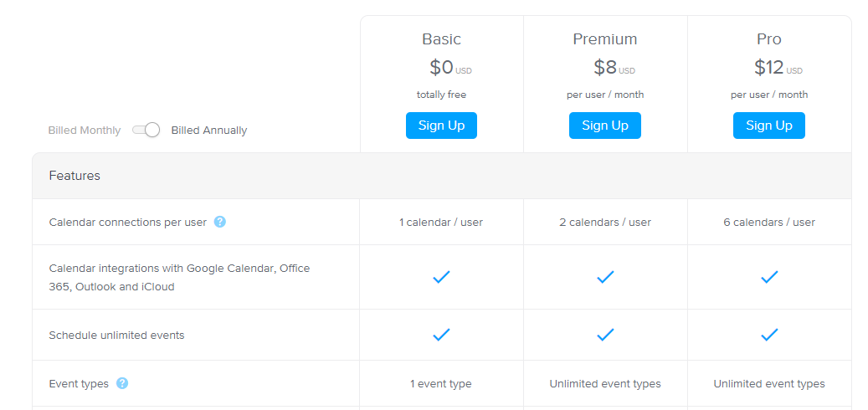Toggle the monthly/annual billing switch
This screenshot has width=868, height=410.
[x=146, y=130]
